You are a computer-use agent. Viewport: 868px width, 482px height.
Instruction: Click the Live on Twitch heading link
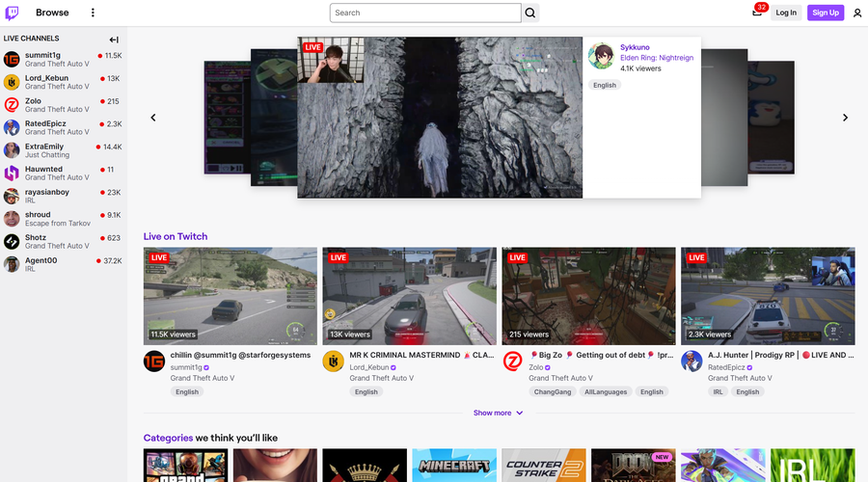pyautogui.click(x=176, y=236)
